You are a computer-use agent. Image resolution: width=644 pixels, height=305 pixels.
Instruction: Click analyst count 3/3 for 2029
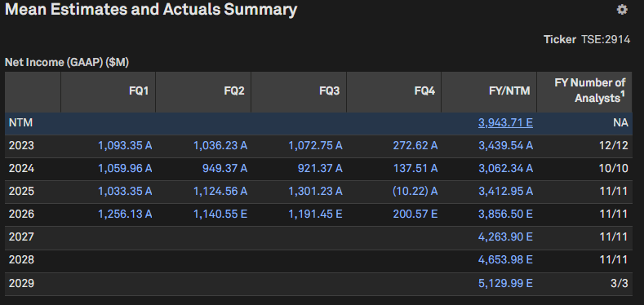pos(620,283)
